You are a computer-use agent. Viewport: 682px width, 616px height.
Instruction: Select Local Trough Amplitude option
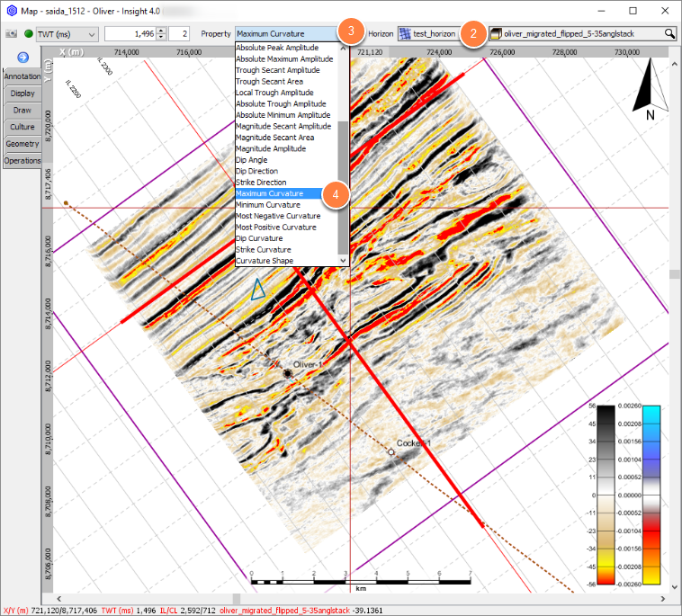pos(286,93)
